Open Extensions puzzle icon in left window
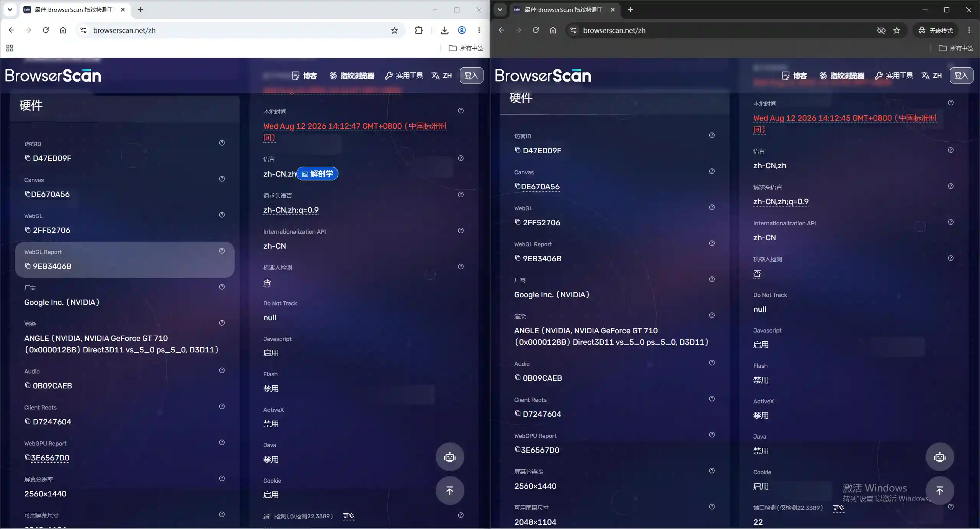Image resolution: width=980 pixels, height=529 pixels. [x=419, y=30]
